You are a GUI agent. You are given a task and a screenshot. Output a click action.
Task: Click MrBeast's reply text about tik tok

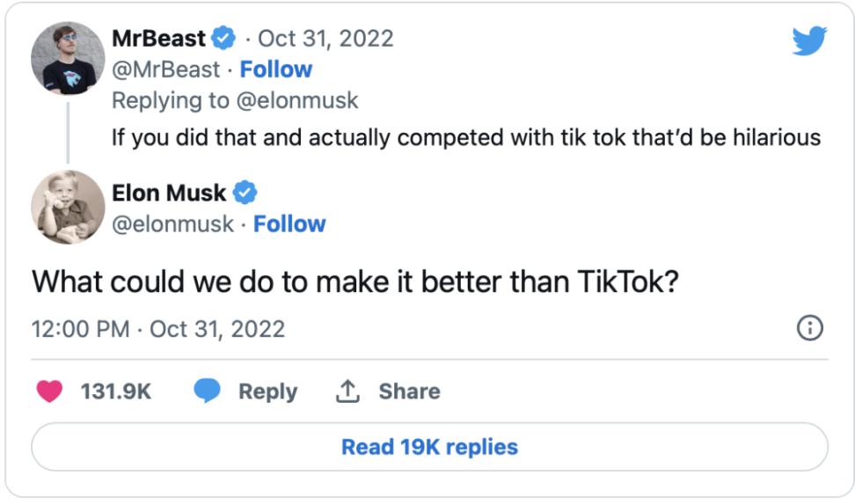tap(466, 137)
